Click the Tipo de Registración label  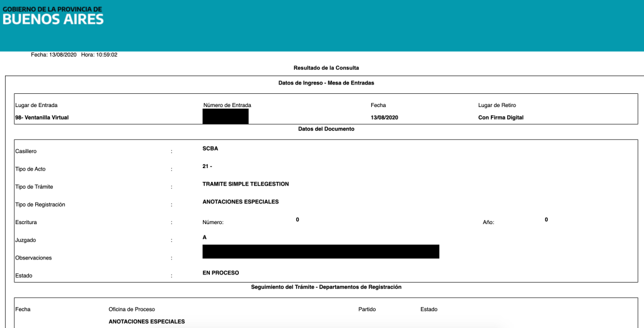pos(40,205)
